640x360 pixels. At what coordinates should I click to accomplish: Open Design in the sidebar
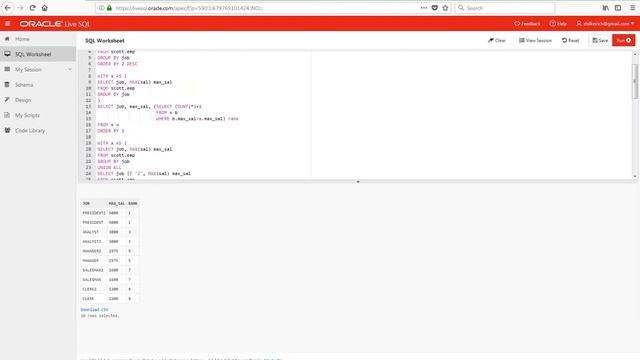coord(38,100)
